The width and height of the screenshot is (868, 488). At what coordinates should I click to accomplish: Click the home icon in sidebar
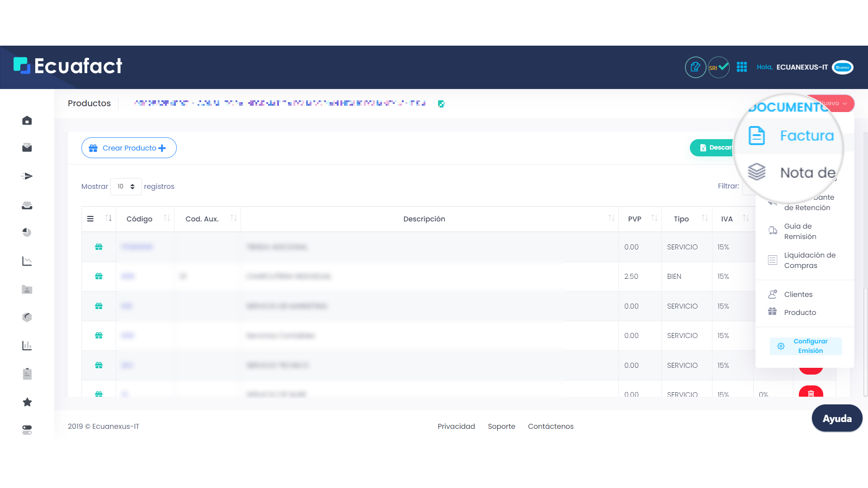coord(27,121)
